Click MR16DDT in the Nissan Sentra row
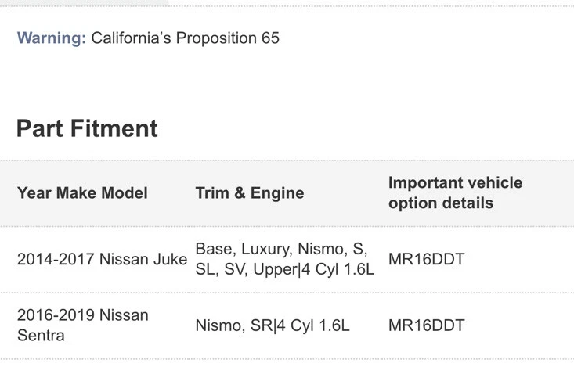The width and height of the screenshot is (574, 392). pos(426,325)
